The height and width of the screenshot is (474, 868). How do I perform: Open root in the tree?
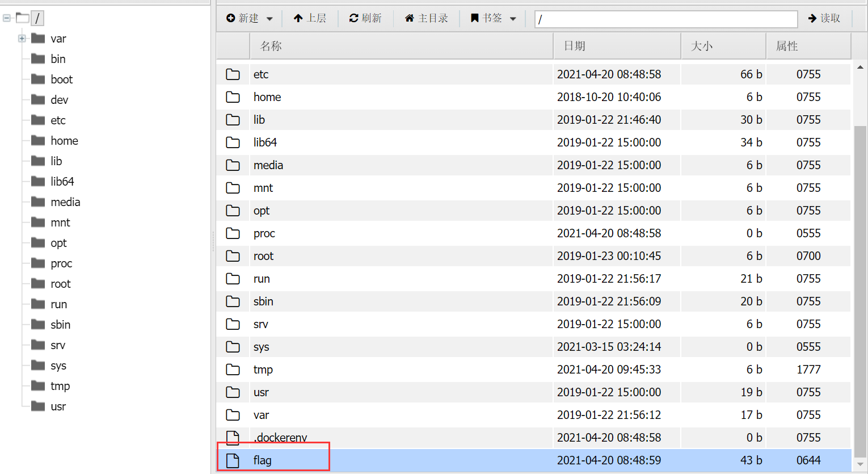61,284
